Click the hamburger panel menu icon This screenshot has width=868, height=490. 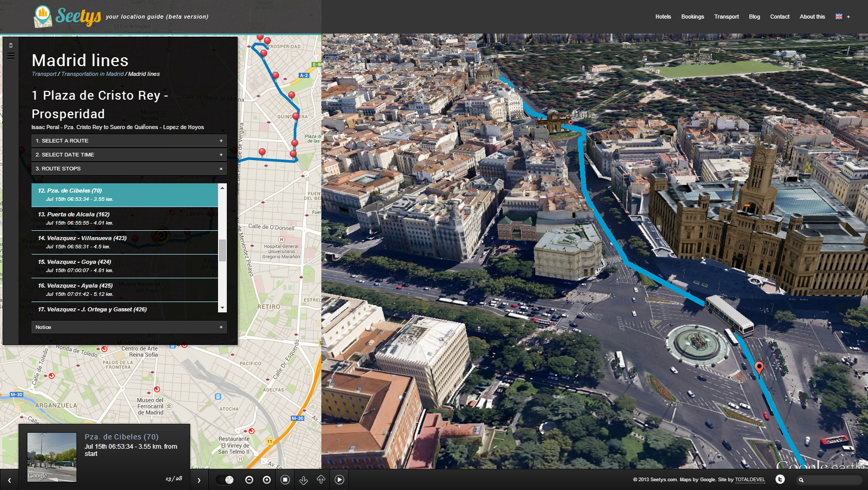coord(11,56)
